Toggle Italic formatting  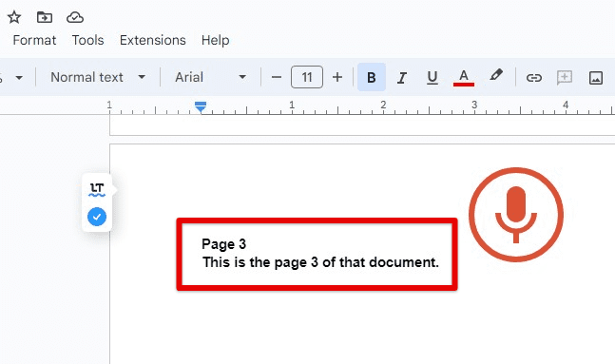pyautogui.click(x=402, y=77)
